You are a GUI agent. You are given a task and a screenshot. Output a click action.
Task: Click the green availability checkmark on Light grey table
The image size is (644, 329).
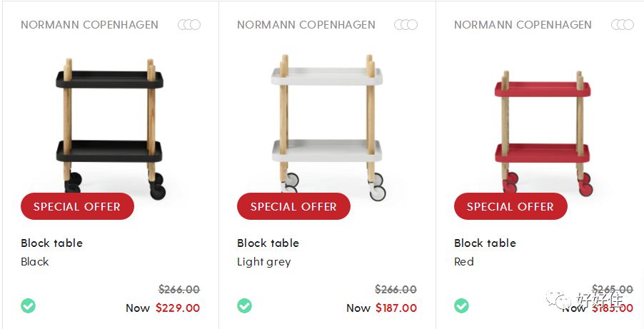[244, 306]
